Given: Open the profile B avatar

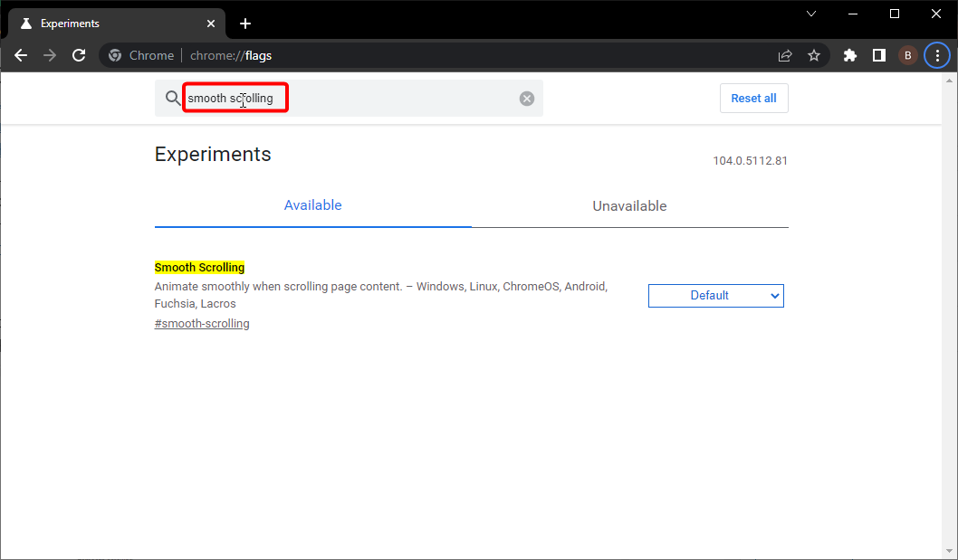Looking at the screenshot, I should pyautogui.click(x=908, y=55).
